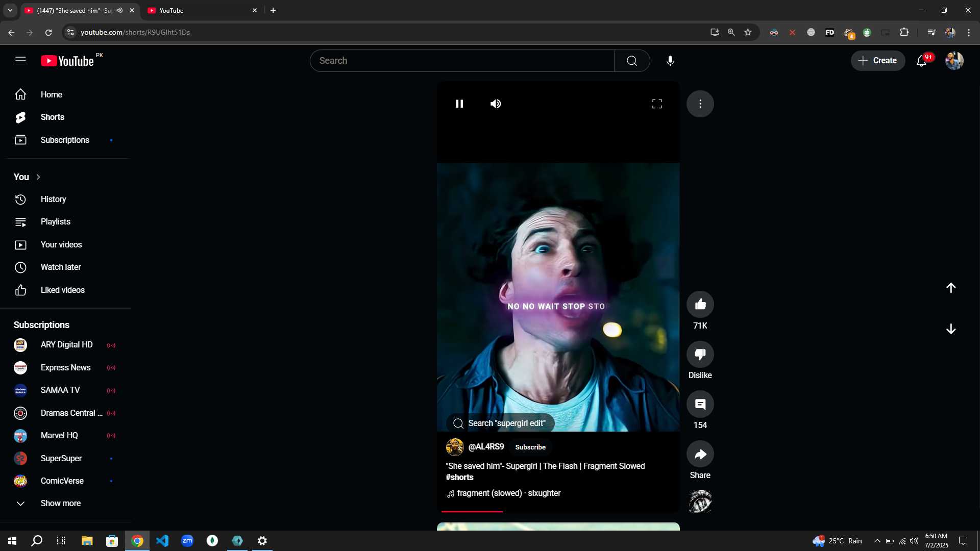Focus the YouTube Search field
980x551 pixels.
point(462,61)
